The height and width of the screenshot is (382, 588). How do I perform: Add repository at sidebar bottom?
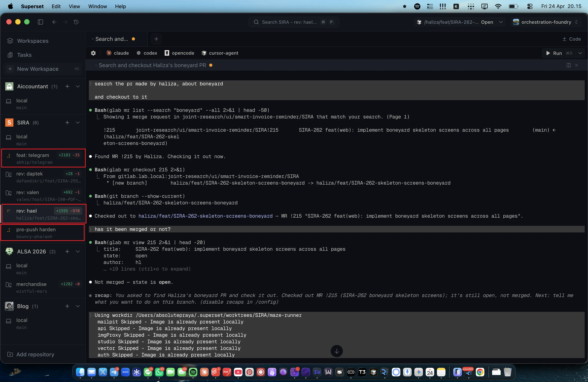(x=31, y=354)
